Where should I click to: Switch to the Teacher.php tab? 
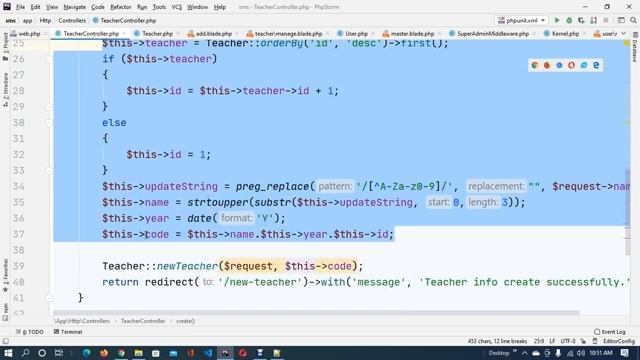click(157, 33)
